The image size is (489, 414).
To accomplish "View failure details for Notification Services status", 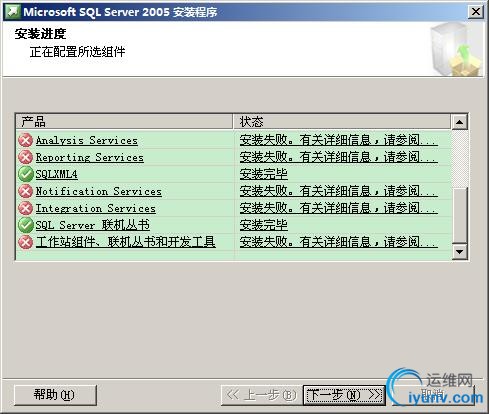I will tap(339, 191).
